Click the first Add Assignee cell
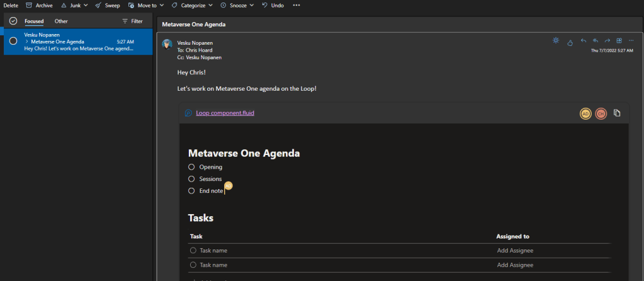 (x=515, y=250)
